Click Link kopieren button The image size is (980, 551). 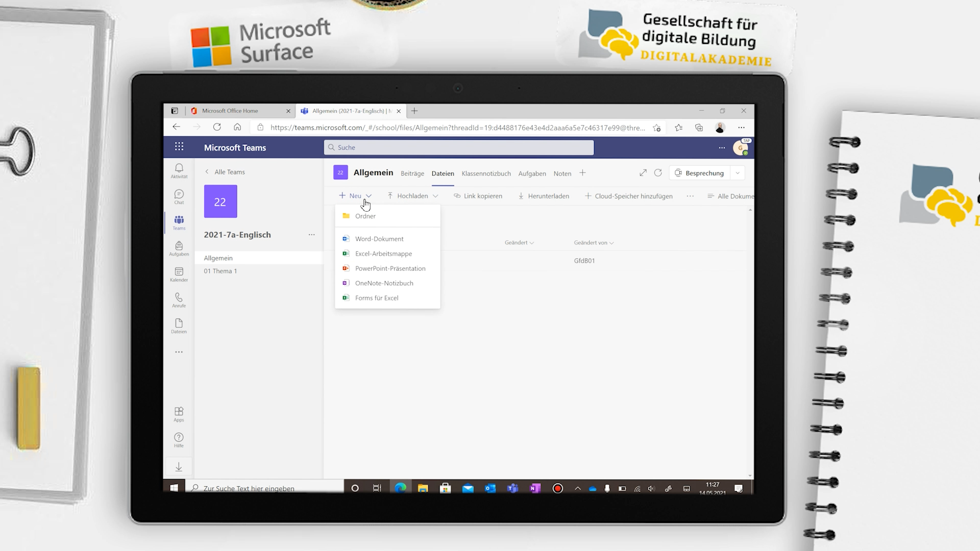point(478,196)
